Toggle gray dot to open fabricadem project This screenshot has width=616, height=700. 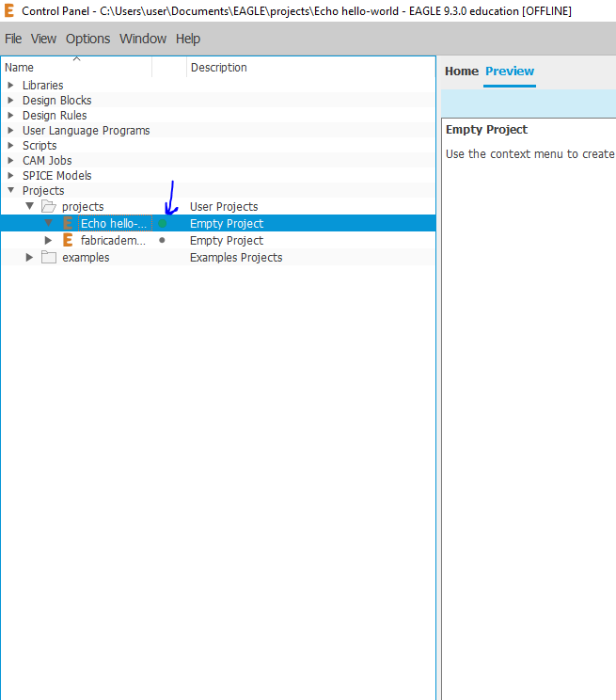tap(162, 240)
